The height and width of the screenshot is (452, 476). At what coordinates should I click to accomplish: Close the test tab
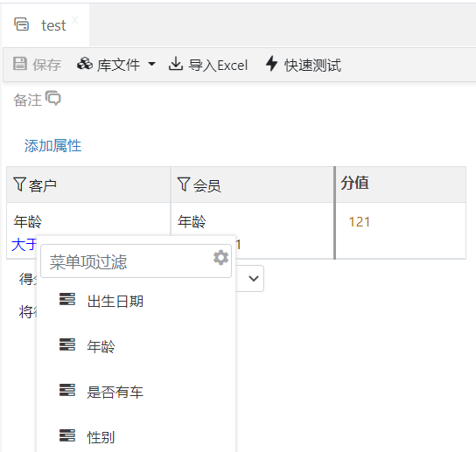(x=75, y=20)
